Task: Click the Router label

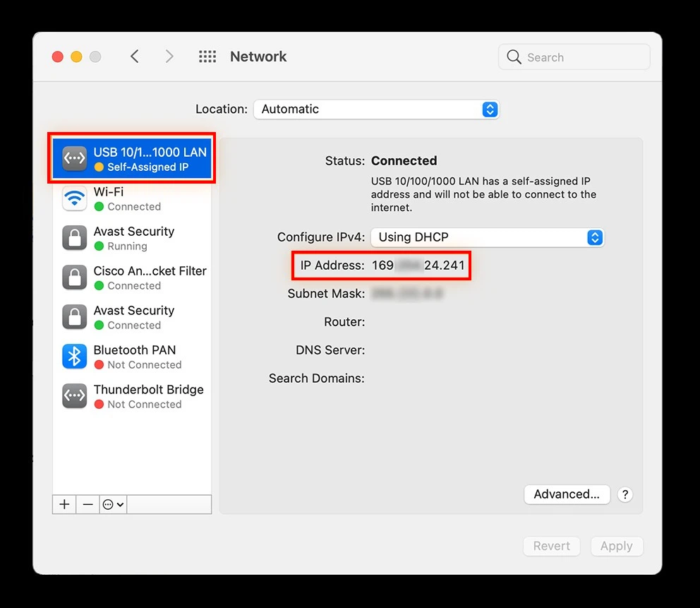Action: pyautogui.click(x=344, y=321)
